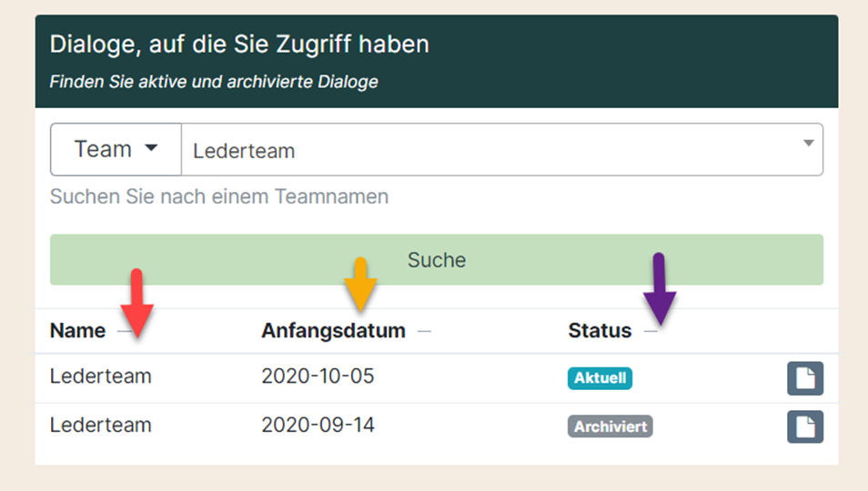Select the date 2020-09-14
This screenshot has width=868, height=491.
pos(318,426)
